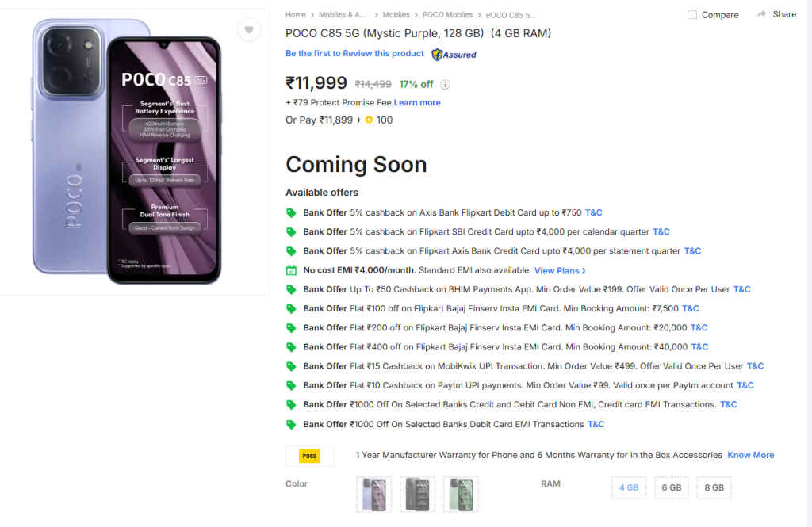Viewport: 812px width, 527px height.
Task: Select the 6 GB RAM option
Action: pos(671,487)
